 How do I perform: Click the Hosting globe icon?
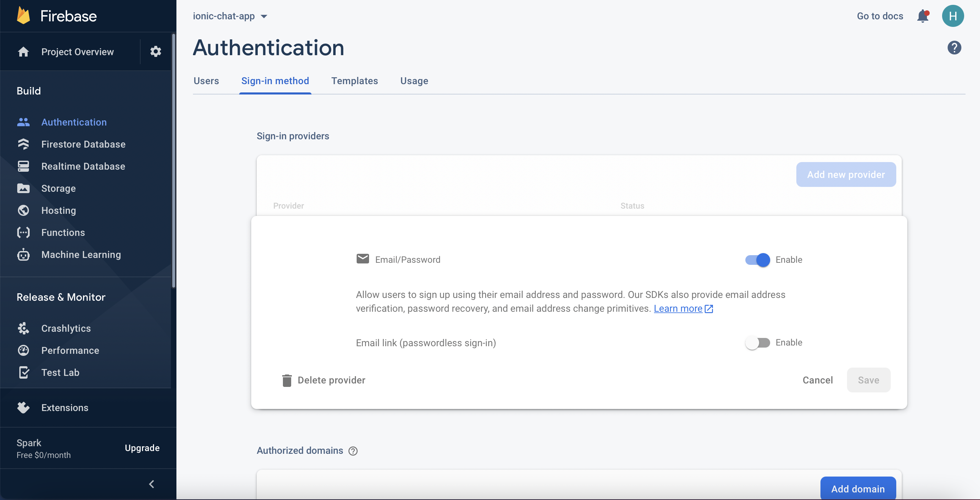click(x=23, y=211)
